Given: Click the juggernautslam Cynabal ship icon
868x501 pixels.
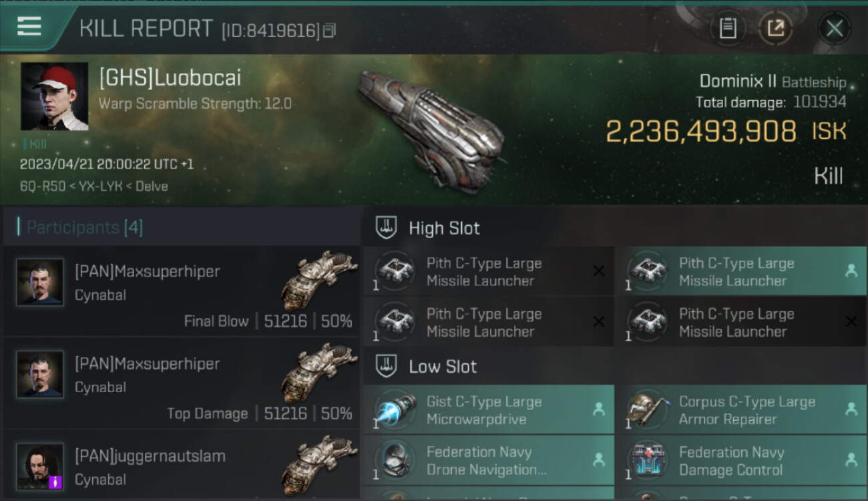Looking at the screenshot, I should point(319,460).
